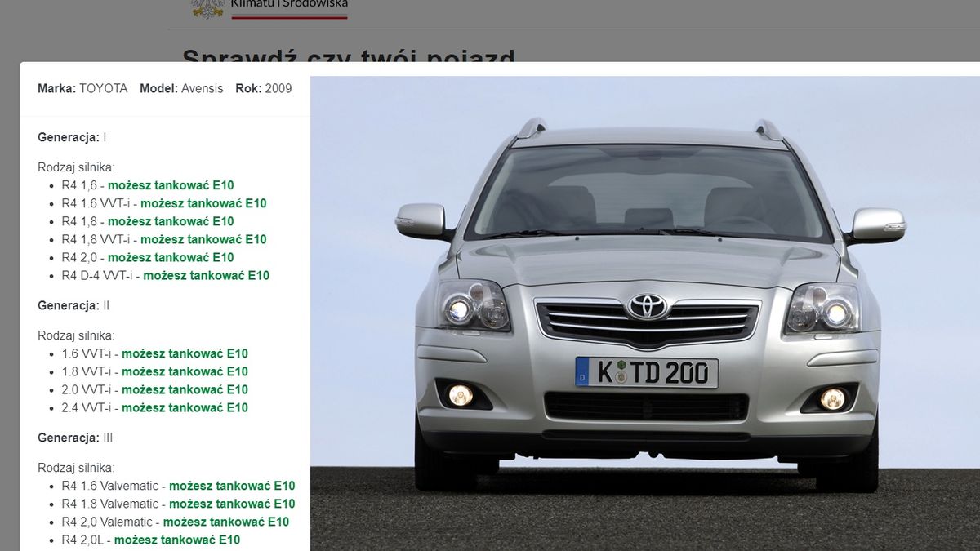Open the 'możesz tankować E10' link for R4 1,6

[179, 185]
